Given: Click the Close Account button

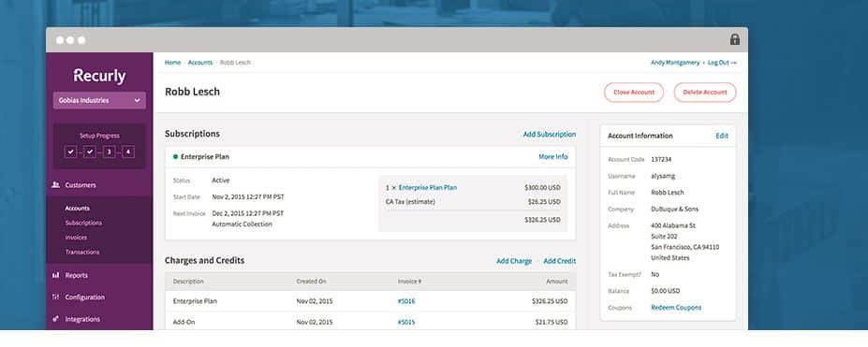Looking at the screenshot, I should [x=634, y=93].
